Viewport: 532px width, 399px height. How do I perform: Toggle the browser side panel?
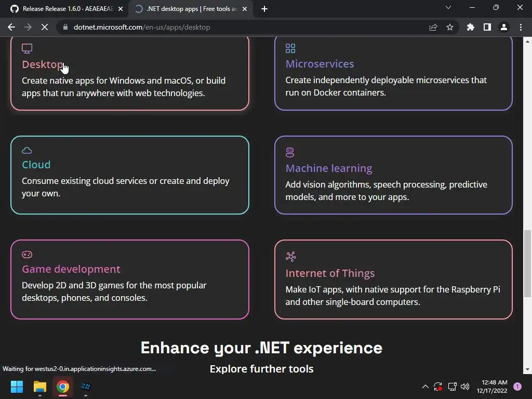(487, 27)
